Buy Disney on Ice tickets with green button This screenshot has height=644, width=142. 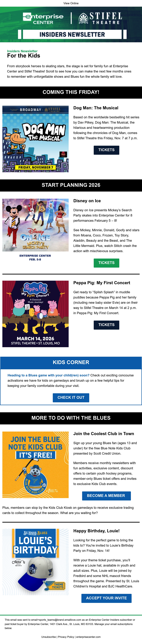106,263
